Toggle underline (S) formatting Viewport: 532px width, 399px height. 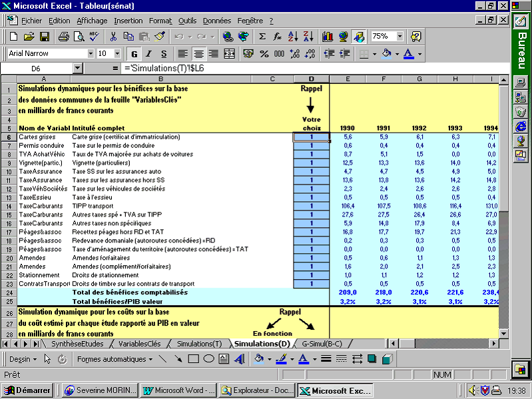click(x=162, y=53)
